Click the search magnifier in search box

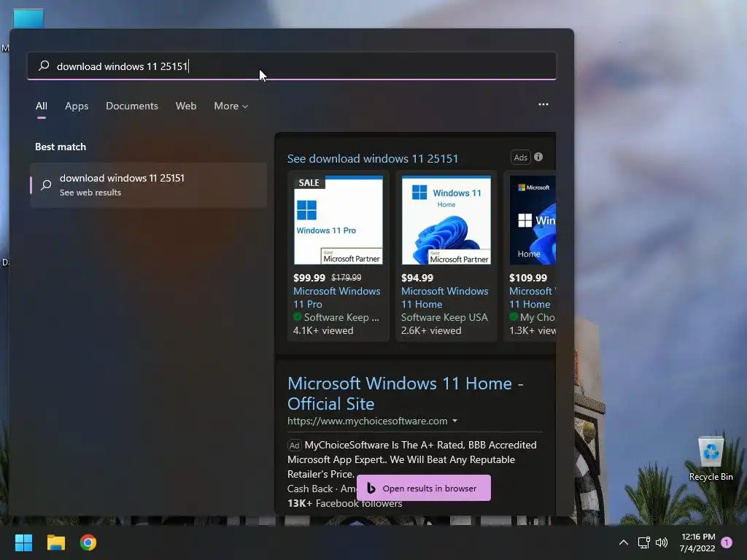point(44,66)
